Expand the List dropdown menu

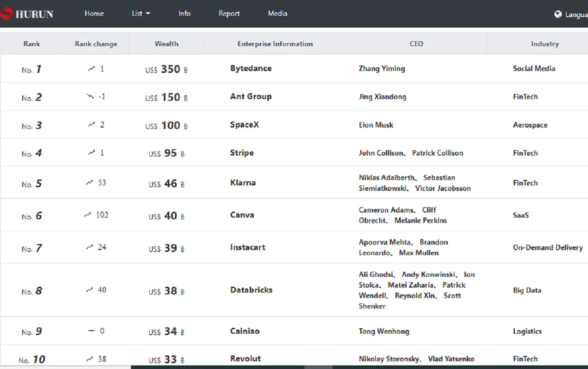tap(141, 14)
